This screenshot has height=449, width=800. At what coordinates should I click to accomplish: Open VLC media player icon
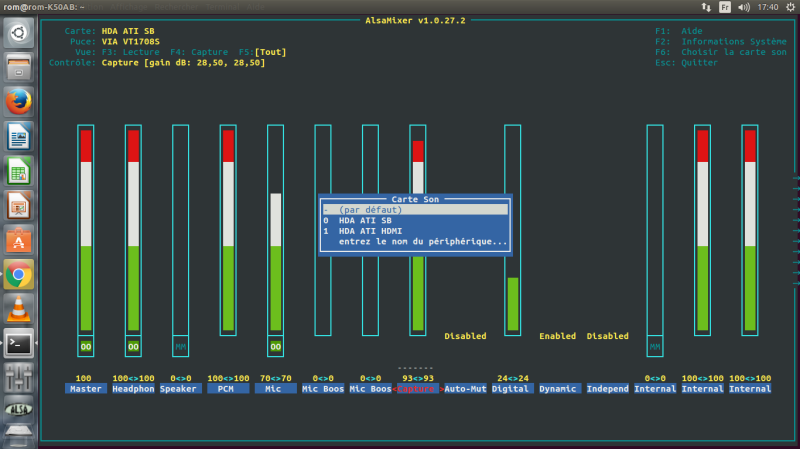[x=18, y=309]
